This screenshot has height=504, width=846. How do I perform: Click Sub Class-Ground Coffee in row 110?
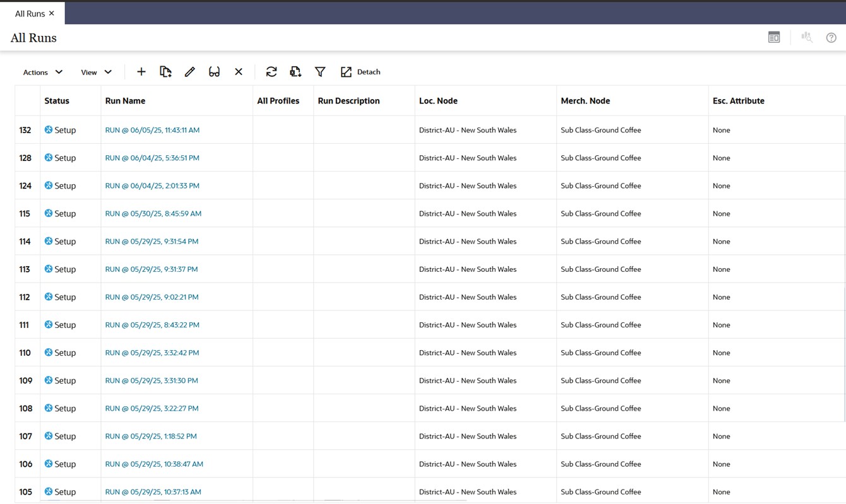[601, 352]
